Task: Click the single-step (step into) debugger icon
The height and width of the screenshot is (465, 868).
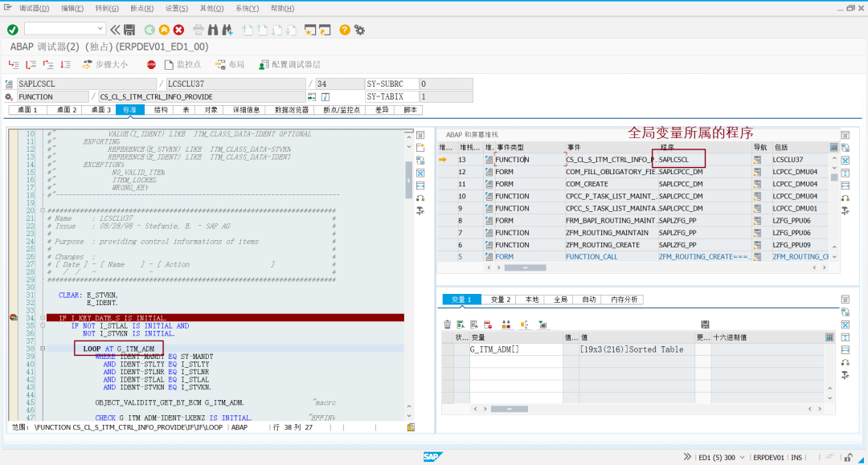Action: point(14,65)
